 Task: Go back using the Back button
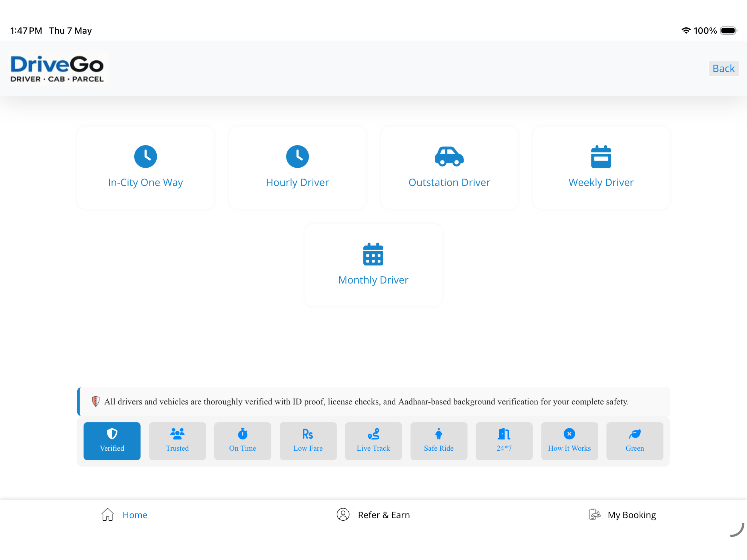pyautogui.click(x=723, y=68)
